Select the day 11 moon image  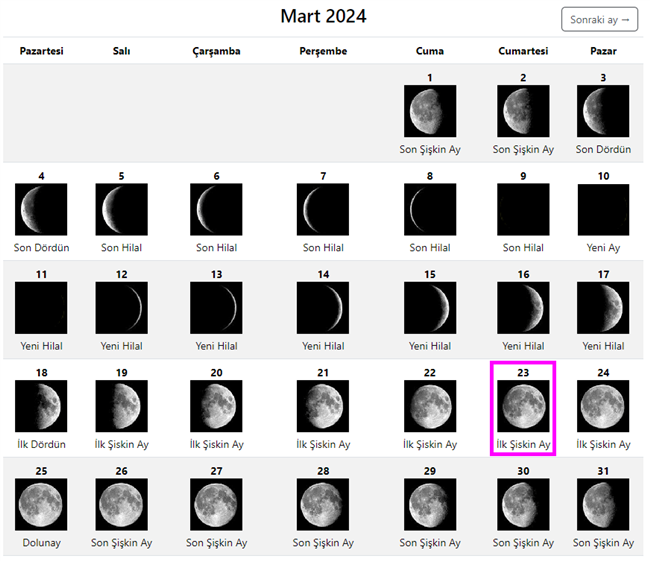(41, 308)
